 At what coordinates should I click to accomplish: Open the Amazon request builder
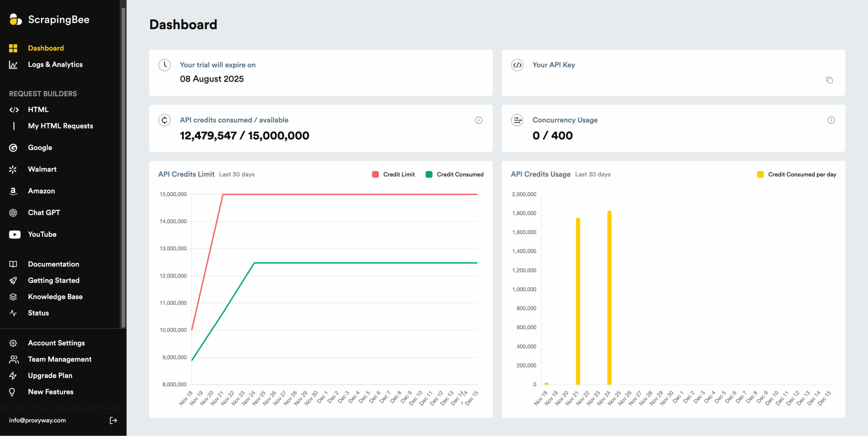pos(41,191)
